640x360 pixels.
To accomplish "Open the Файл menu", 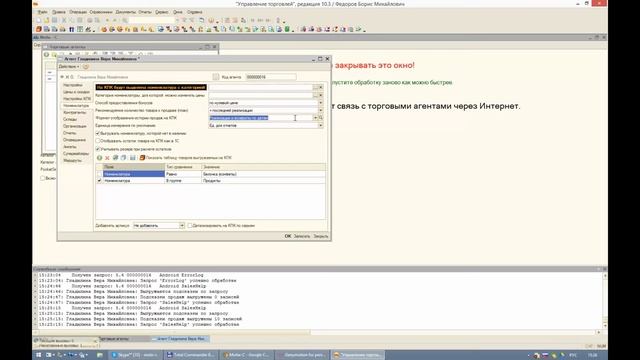I will 42,12.
